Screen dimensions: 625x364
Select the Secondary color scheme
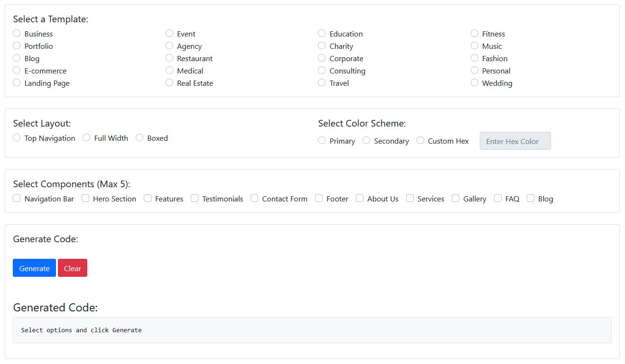[366, 140]
